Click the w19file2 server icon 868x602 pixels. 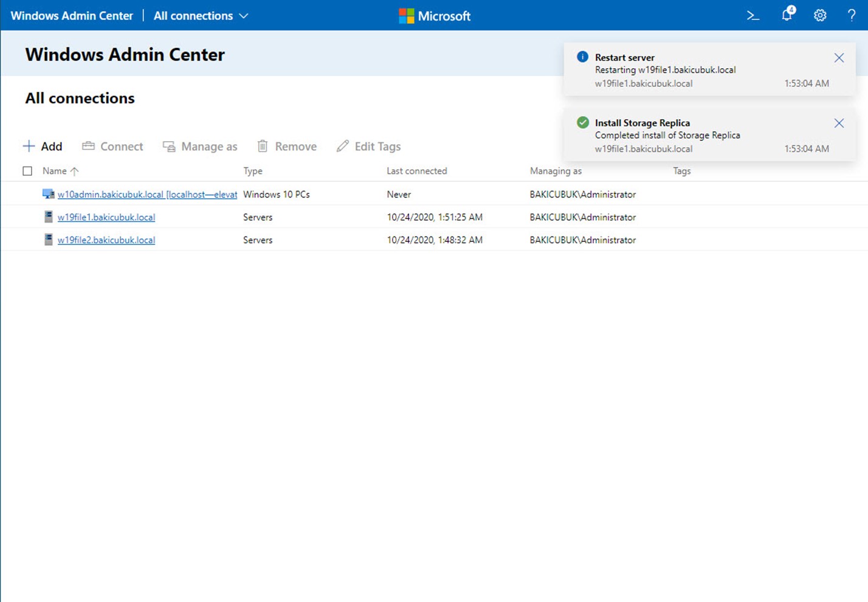[49, 240]
